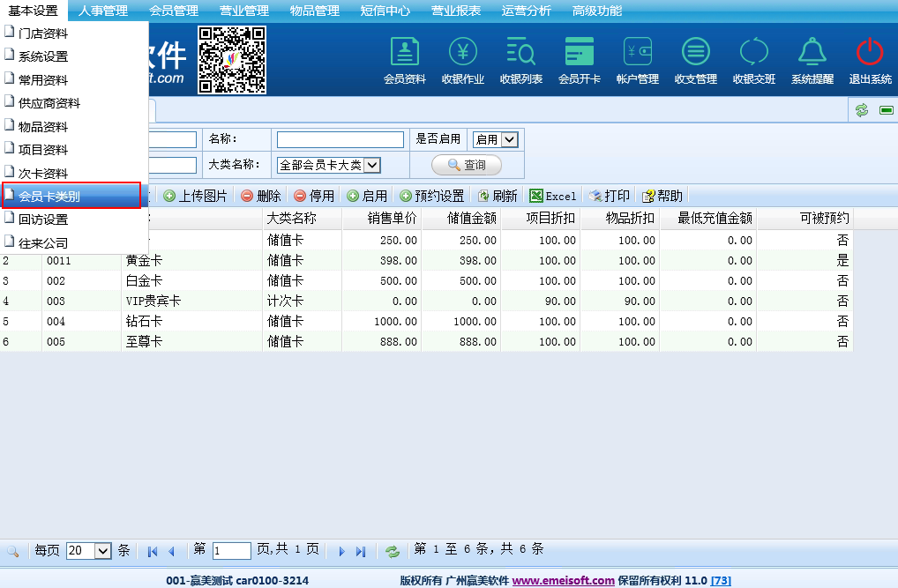The image size is (898, 588).
Task: Open the 收银列表 cashier list icon
Action: tap(520, 60)
